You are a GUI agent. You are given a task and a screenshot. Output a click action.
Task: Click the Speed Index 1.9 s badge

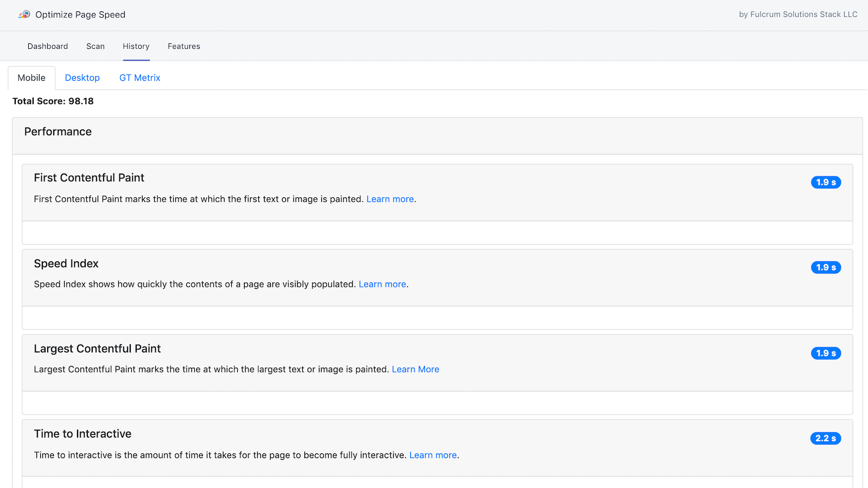[826, 267]
